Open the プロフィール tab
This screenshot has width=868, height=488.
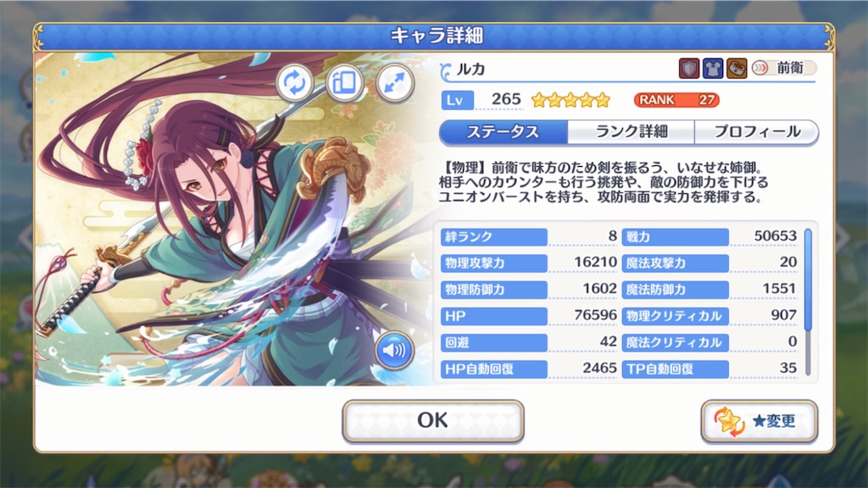pos(756,131)
